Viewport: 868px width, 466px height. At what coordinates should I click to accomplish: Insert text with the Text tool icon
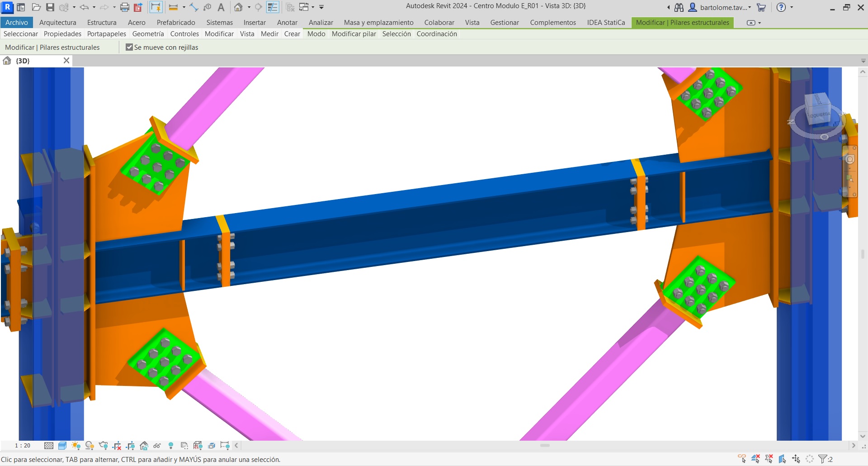221,7
